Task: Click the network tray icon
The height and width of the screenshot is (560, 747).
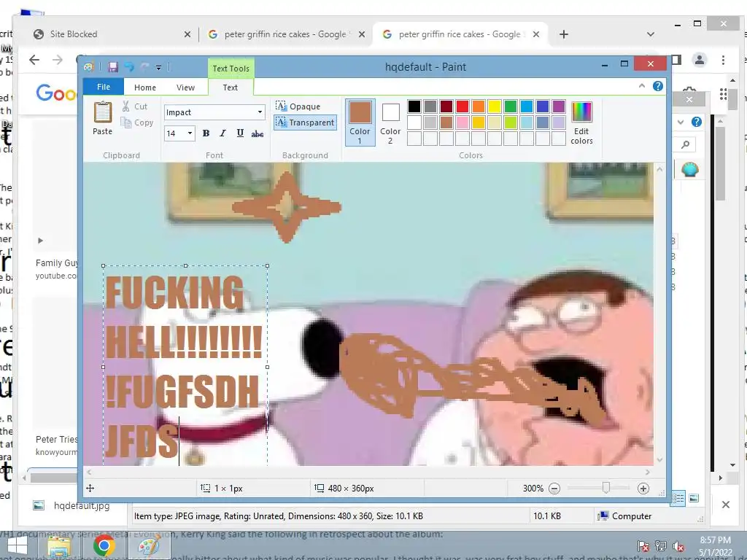Action: (661, 546)
